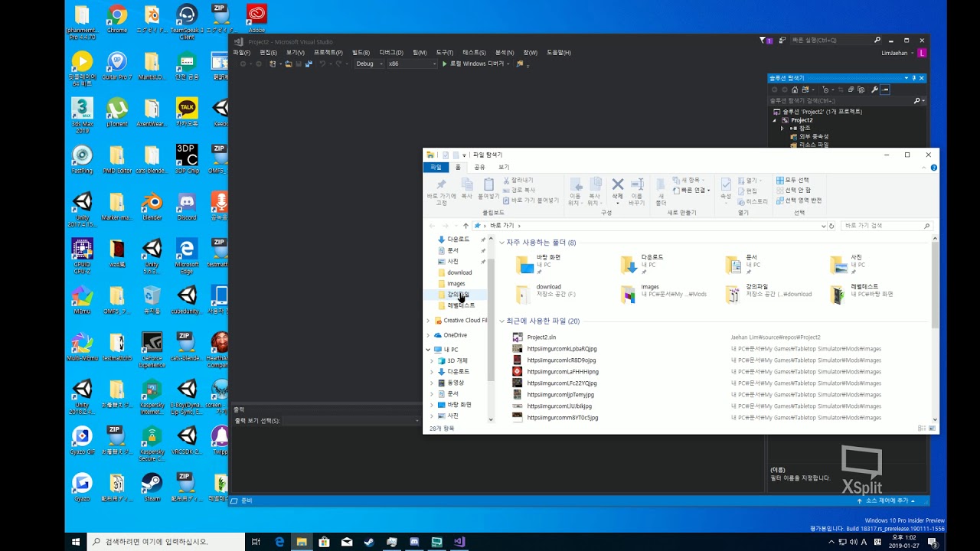980x551 pixels.
Task: Open the Debug configuration dropdown
Action: (x=370, y=64)
